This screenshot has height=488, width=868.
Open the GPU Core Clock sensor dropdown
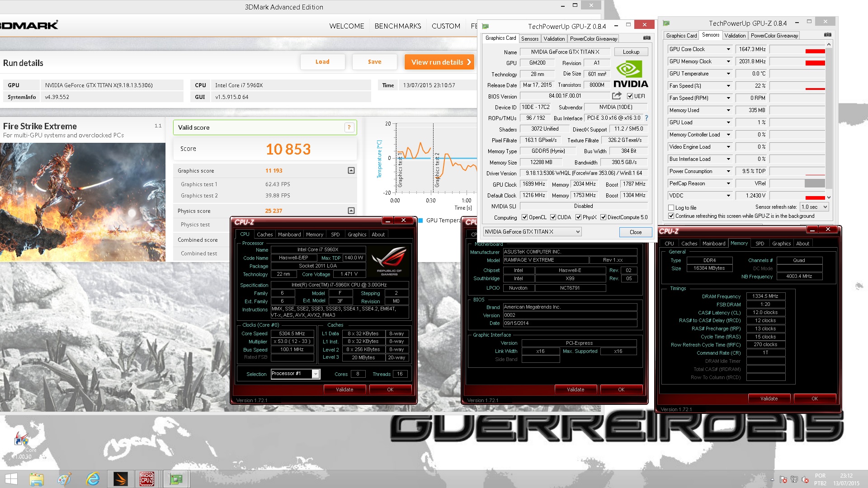[x=728, y=49]
